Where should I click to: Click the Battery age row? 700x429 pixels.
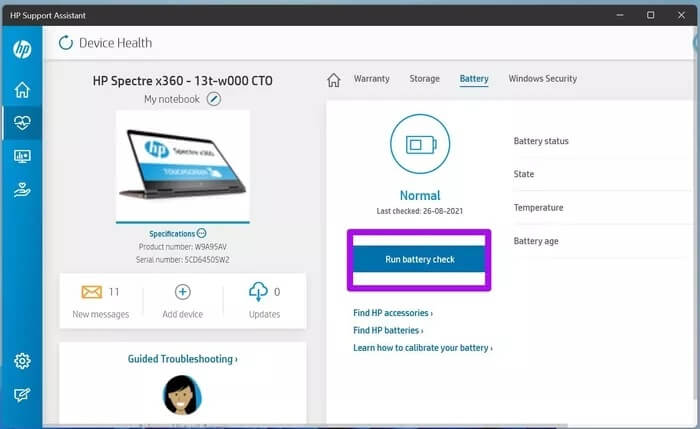(600, 241)
